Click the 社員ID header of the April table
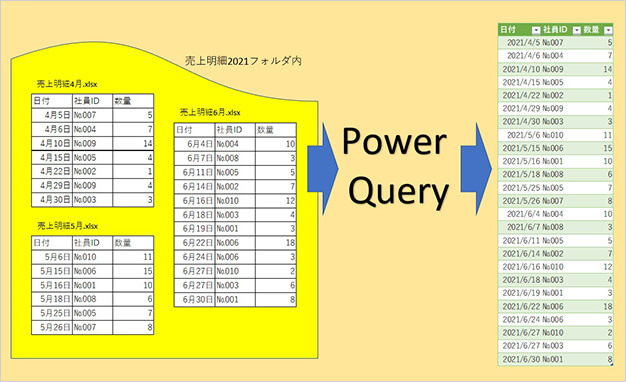The image size is (626, 382). click(93, 101)
